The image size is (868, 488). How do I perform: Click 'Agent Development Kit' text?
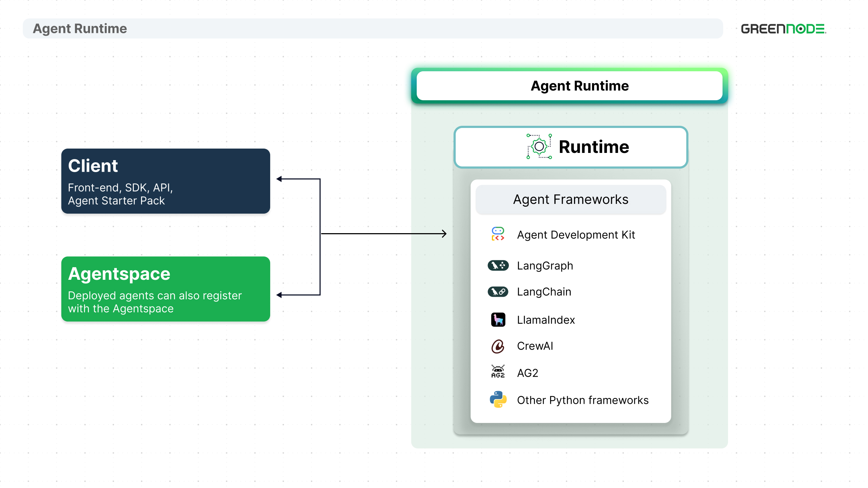576,235
